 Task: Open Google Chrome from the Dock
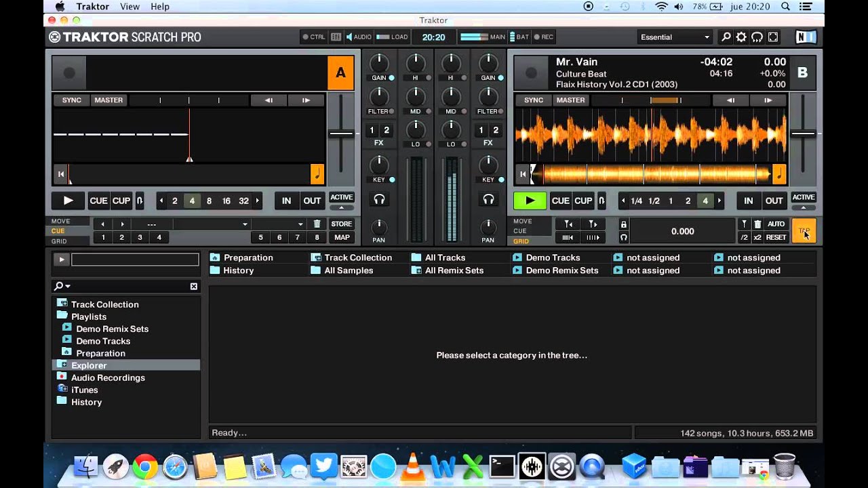(x=145, y=466)
